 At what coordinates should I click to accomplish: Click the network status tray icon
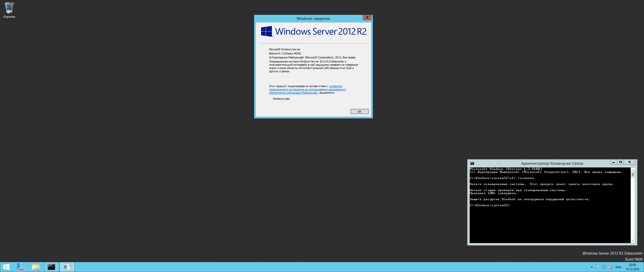(x=604, y=267)
